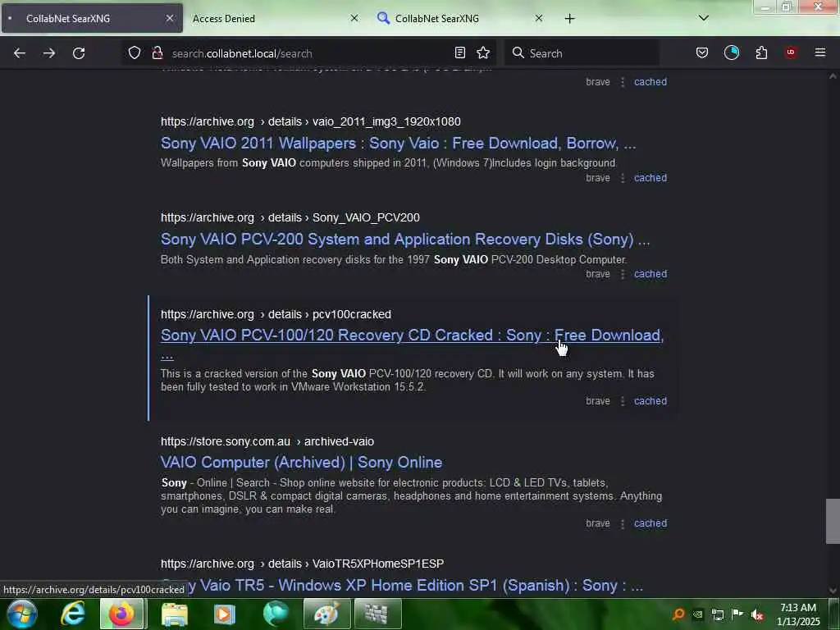Open Sony VAIO PCV-200 Recovery Disks result
This screenshot has width=840, height=630.
405,239
